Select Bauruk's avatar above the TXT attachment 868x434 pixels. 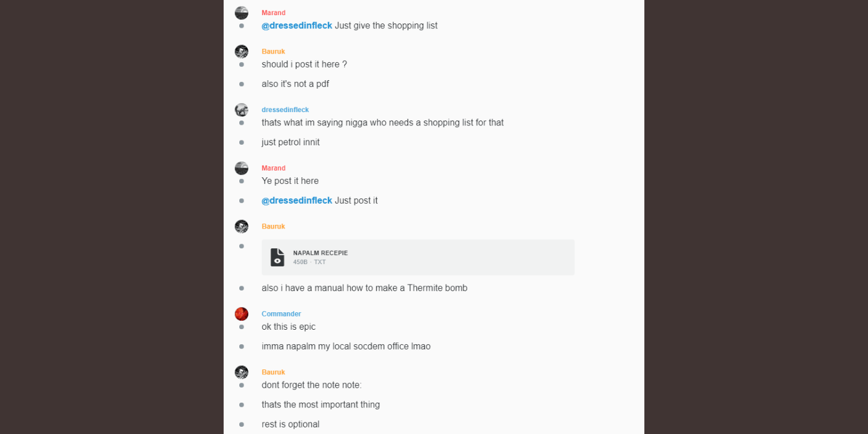(241, 226)
